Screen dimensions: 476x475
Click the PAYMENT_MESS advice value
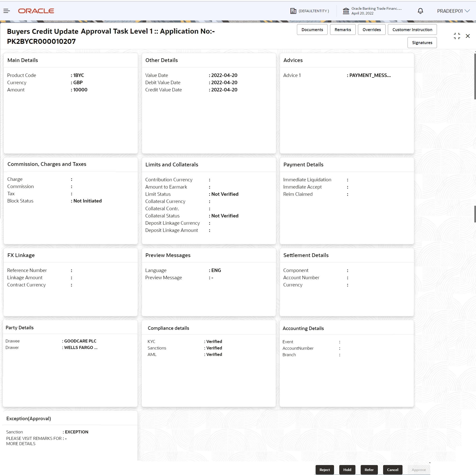[x=369, y=75]
